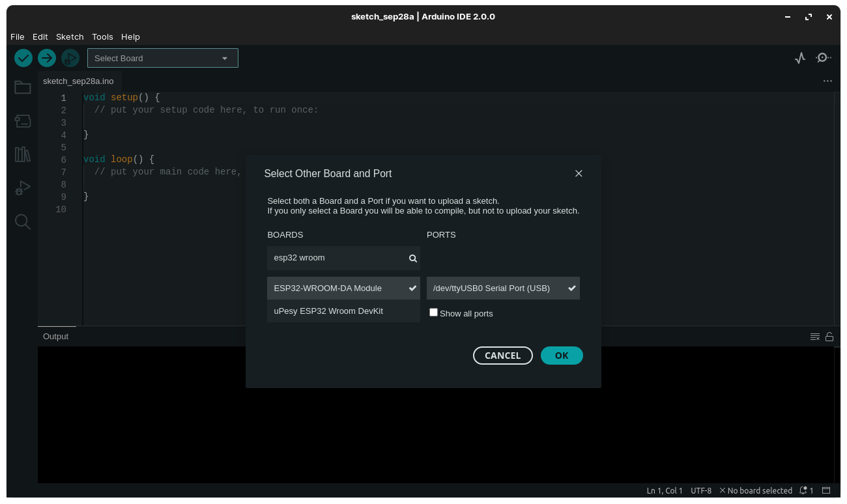The image size is (847, 504).
Task: Open the Edit menu
Action: point(40,36)
